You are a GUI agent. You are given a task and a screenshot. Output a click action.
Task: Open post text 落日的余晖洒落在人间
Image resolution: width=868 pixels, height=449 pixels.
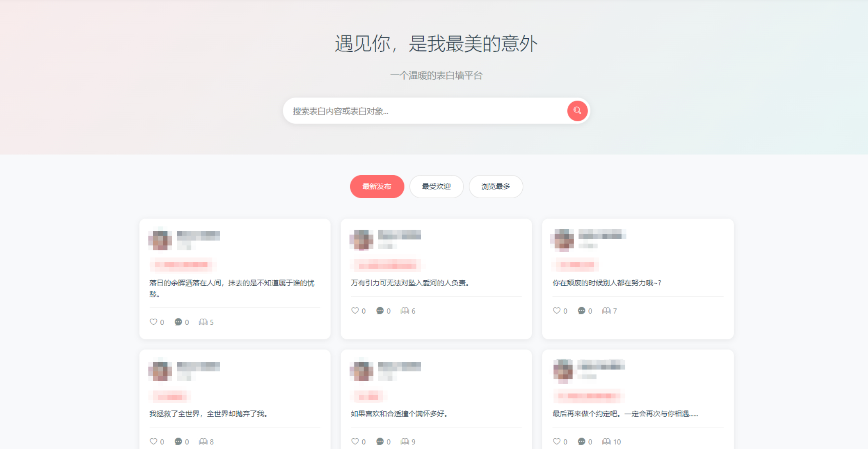pyautogui.click(x=232, y=288)
